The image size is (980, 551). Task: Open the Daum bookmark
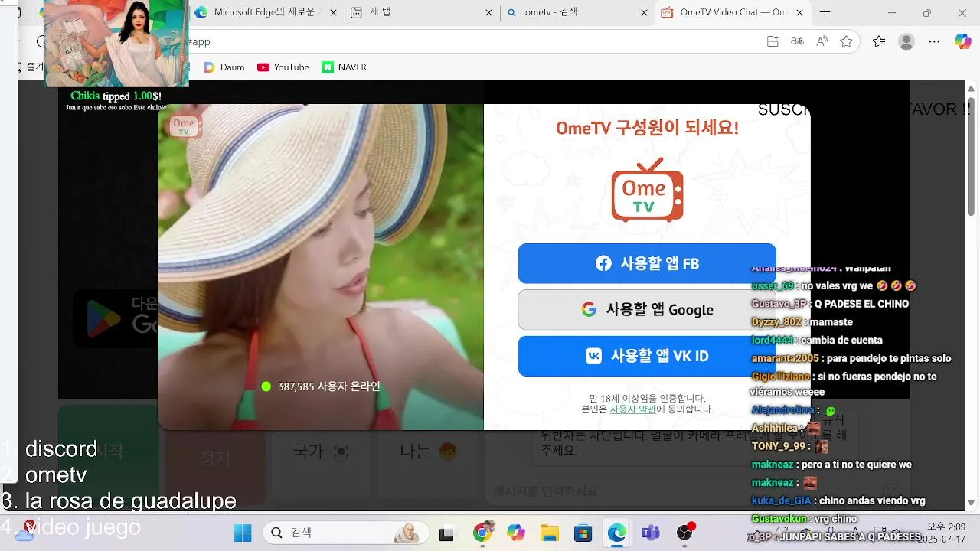point(224,67)
